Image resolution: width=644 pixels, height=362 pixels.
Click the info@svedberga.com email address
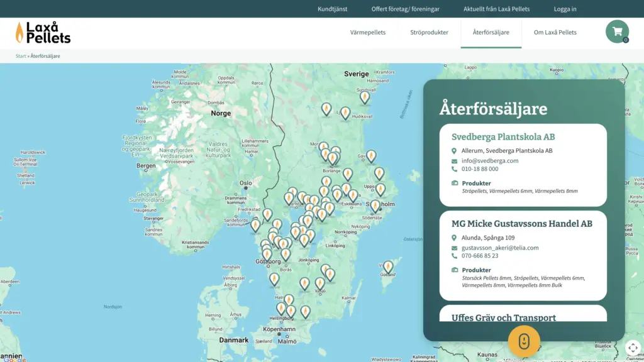(x=489, y=161)
